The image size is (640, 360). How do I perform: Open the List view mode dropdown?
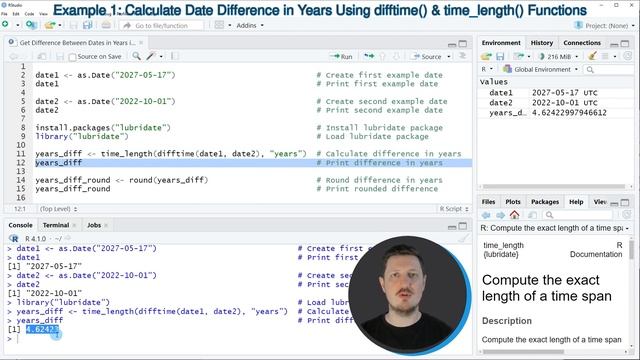point(609,56)
